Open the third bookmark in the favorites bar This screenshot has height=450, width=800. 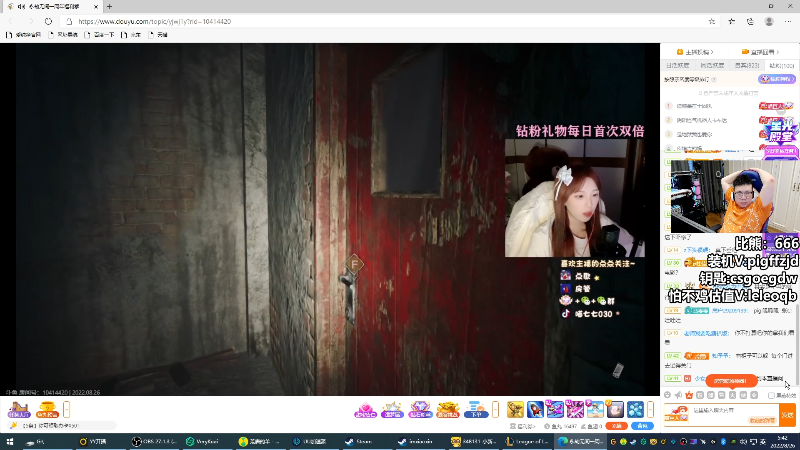click(99, 35)
